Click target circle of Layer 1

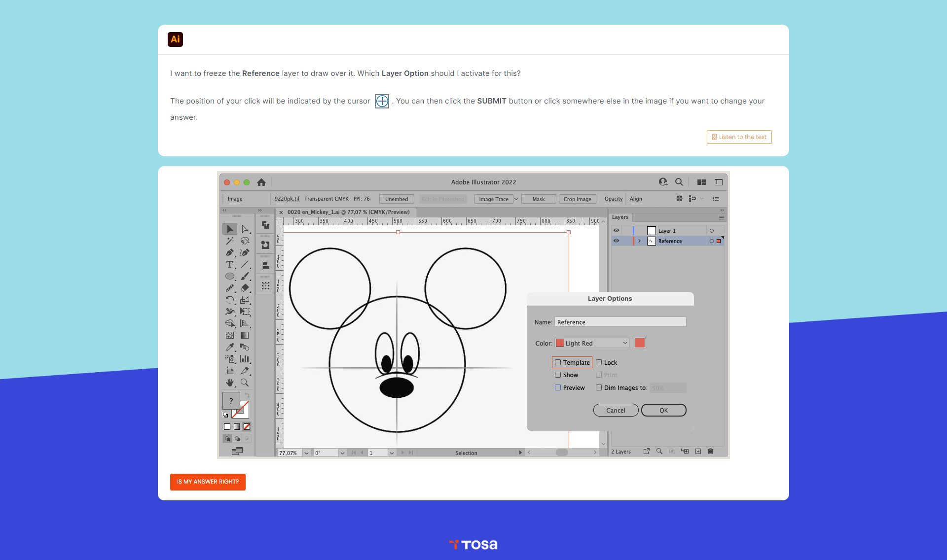[x=711, y=231]
